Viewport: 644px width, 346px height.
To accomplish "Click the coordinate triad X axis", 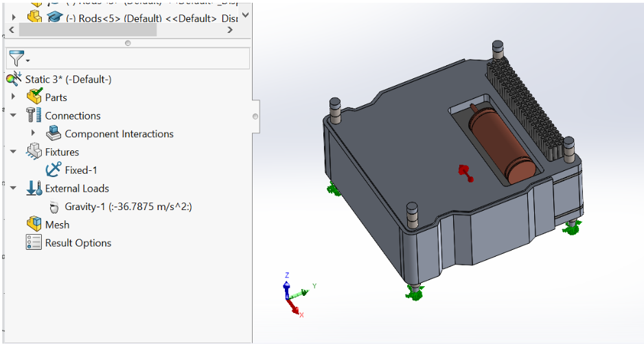I will pos(294,308).
